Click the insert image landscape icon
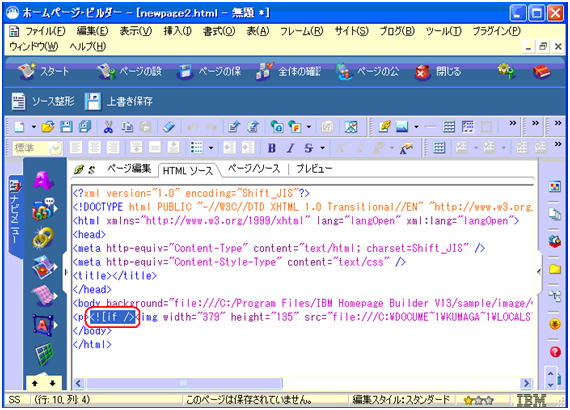The image size is (570, 410). tap(402, 127)
